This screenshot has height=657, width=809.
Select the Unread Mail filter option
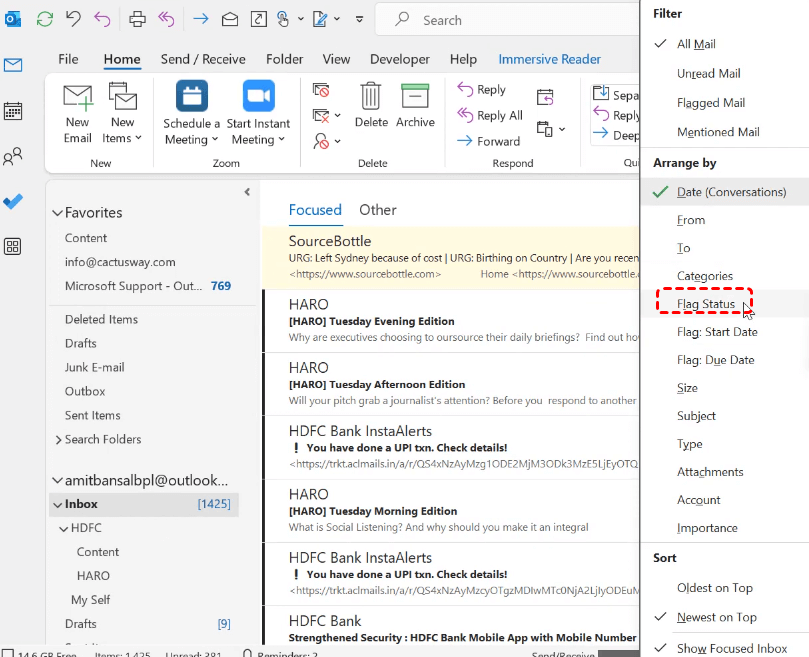708,73
